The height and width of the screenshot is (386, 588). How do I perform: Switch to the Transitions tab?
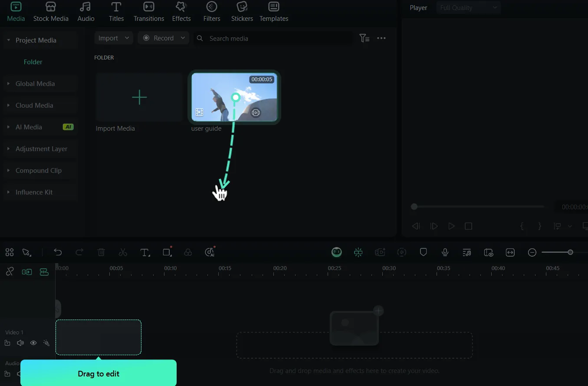coord(149,12)
